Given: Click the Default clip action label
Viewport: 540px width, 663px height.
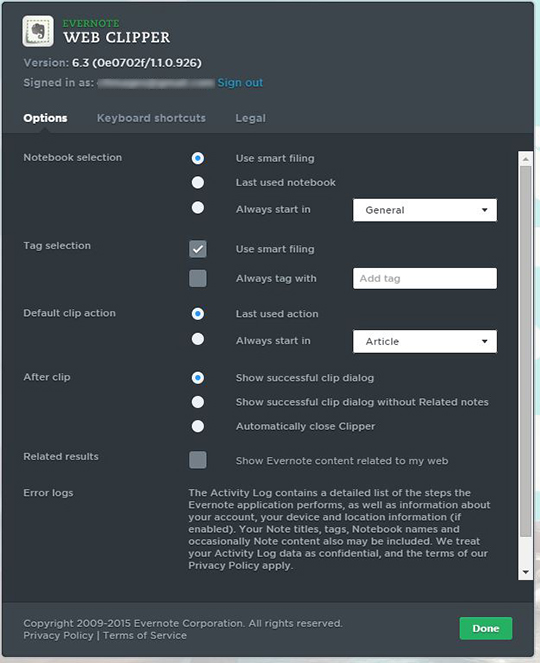Looking at the screenshot, I should click(69, 313).
